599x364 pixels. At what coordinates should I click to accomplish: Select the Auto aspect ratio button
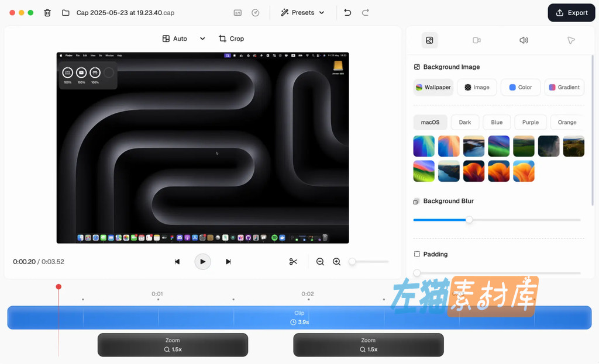pos(174,39)
